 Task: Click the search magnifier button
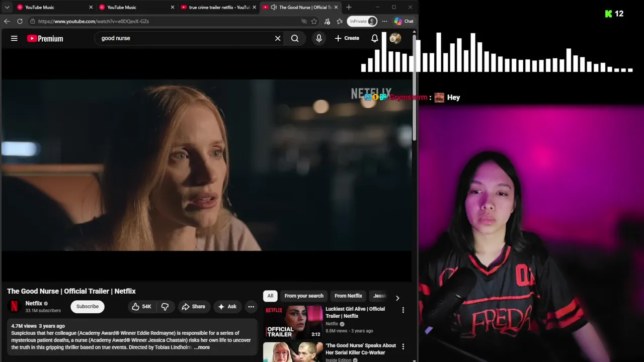[x=295, y=38]
